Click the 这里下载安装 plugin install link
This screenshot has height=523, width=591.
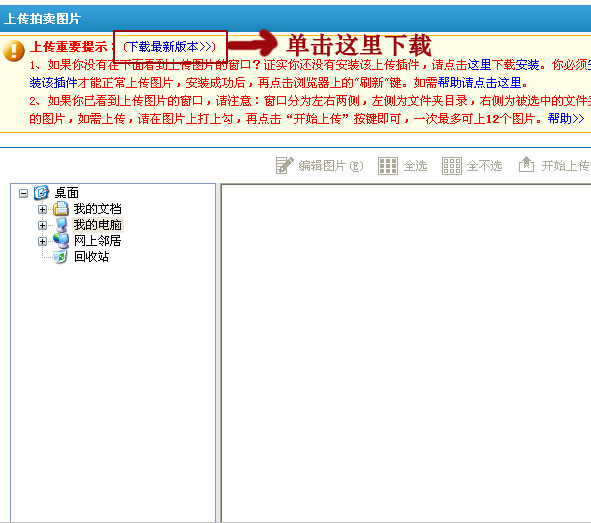pos(503,65)
